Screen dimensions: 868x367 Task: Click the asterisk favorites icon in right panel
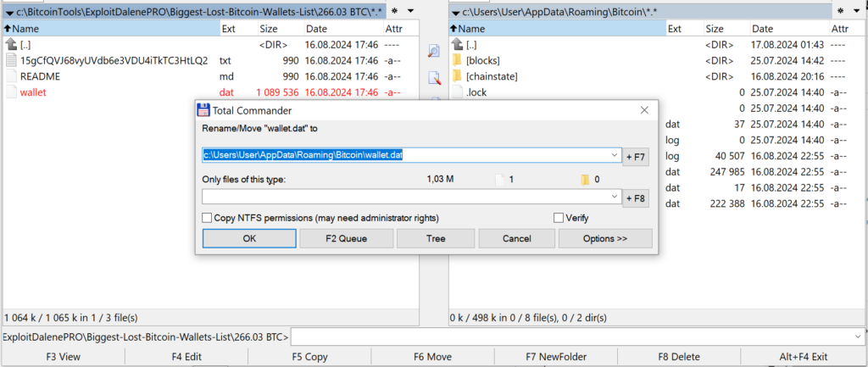click(x=841, y=11)
